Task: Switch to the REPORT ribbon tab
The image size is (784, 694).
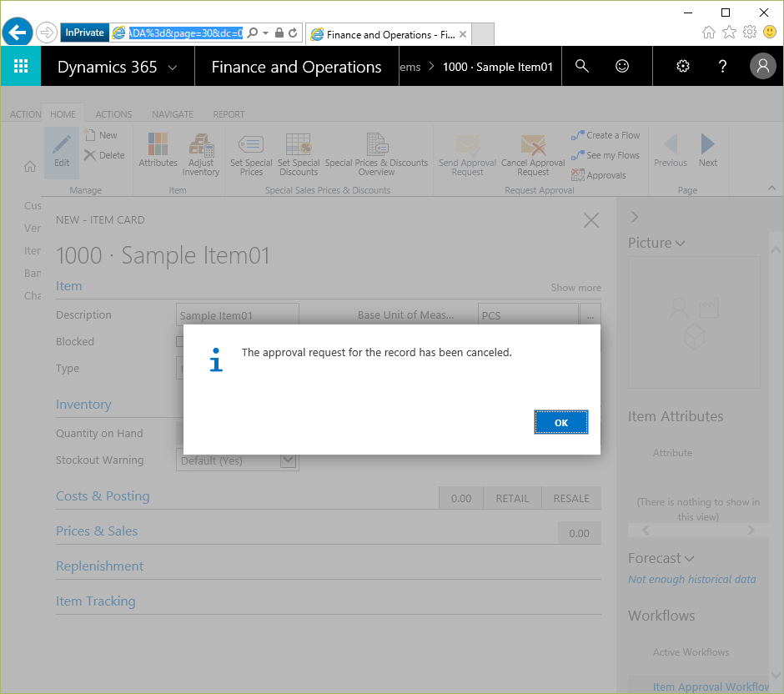Action: (229, 114)
